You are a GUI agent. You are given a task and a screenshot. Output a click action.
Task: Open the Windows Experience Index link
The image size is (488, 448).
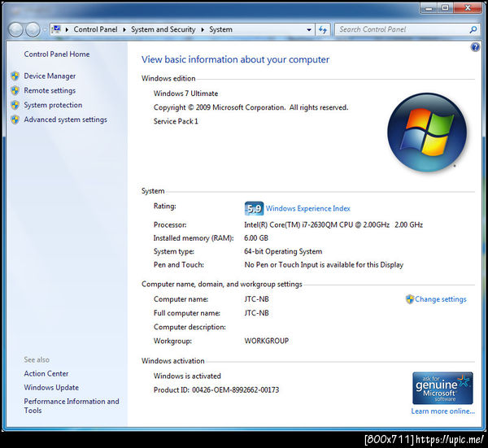(307, 208)
